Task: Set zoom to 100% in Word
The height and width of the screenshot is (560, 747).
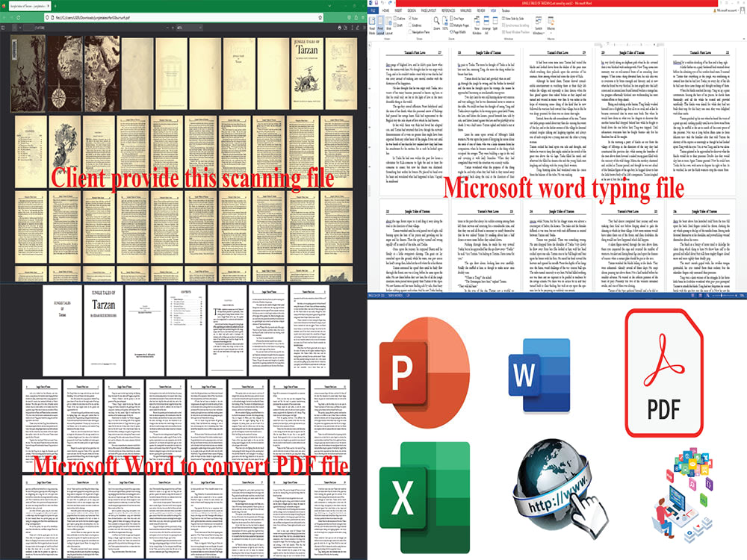Action: (x=444, y=23)
